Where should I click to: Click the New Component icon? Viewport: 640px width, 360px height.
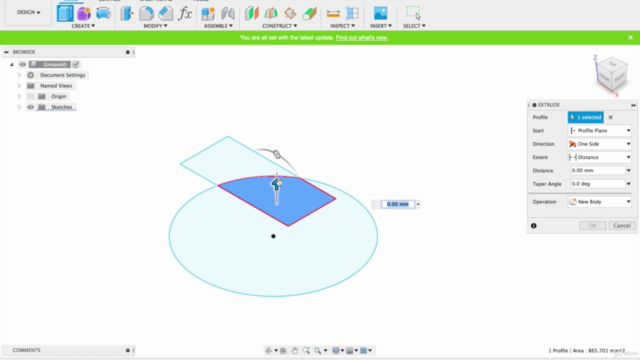pyautogui.click(x=208, y=13)
